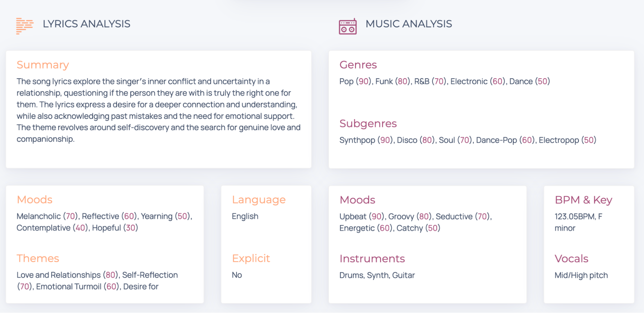Click the Vocals heading label
This screenshot has width=644, height=313.
click(572, 258)
